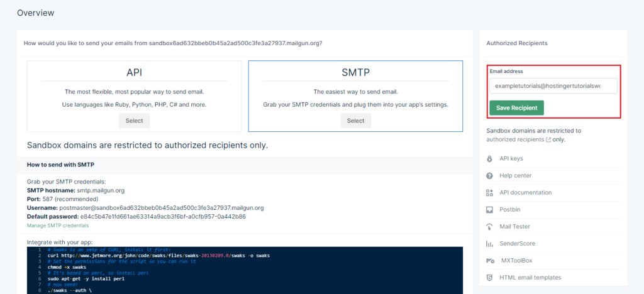The image size is (644, 294).
Task: Click the Authorized Recipients panel title
Action: point(517,43)
